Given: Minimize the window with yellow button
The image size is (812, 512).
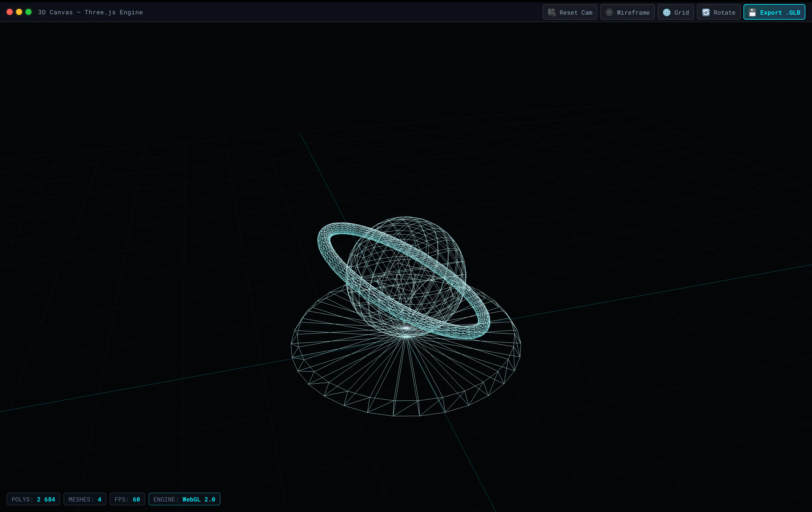Looking at the screenshot, I should point(19,12).
